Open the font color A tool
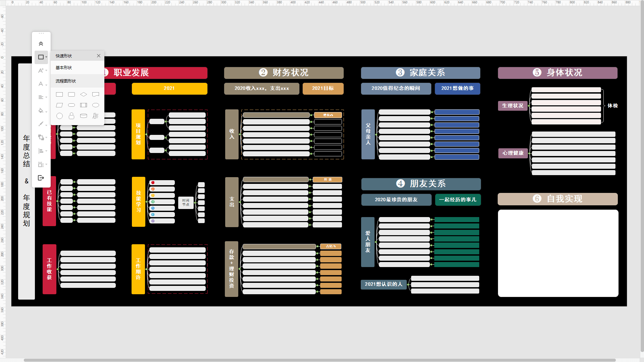The width and height of the screenshot is (644, 362). 41,84
